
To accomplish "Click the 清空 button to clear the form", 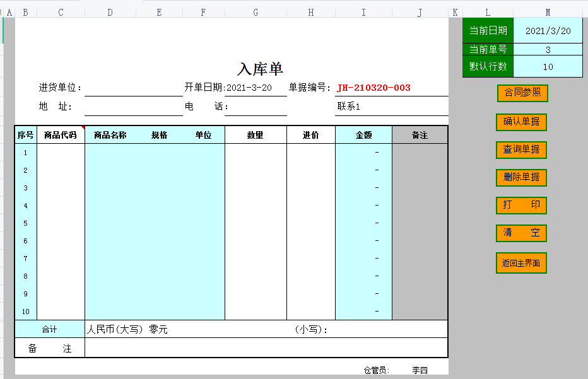I will tap(521, 233).
